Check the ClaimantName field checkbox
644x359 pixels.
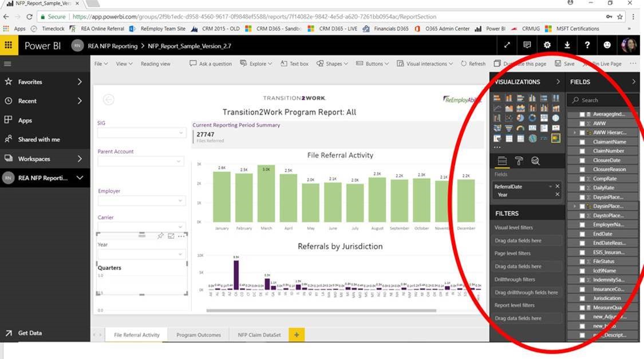[582, 142]
